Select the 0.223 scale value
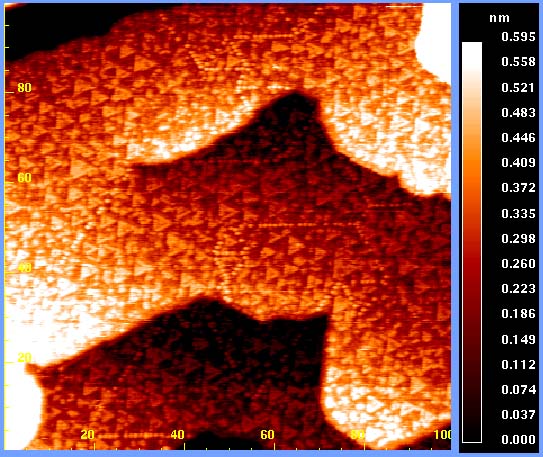 pyautogui.click(x=518, y=289)
